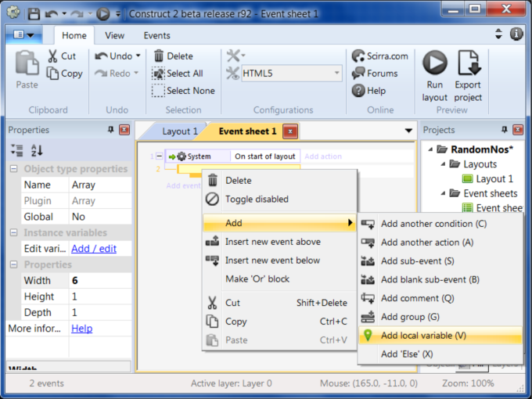Collapse the Object type properties section
532x399 pixels.
pos(13,169)
